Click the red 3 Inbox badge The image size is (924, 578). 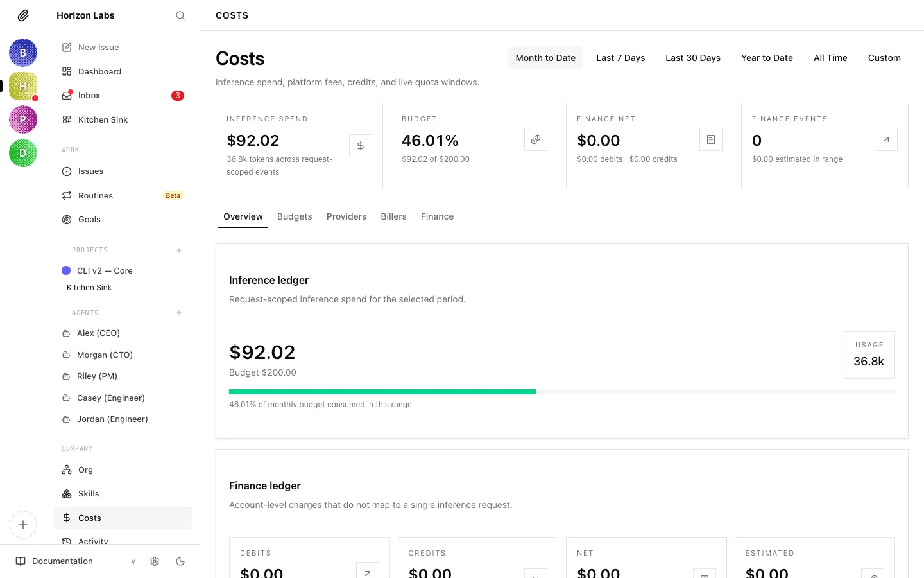pyautogui.click(x=178, y=96)
